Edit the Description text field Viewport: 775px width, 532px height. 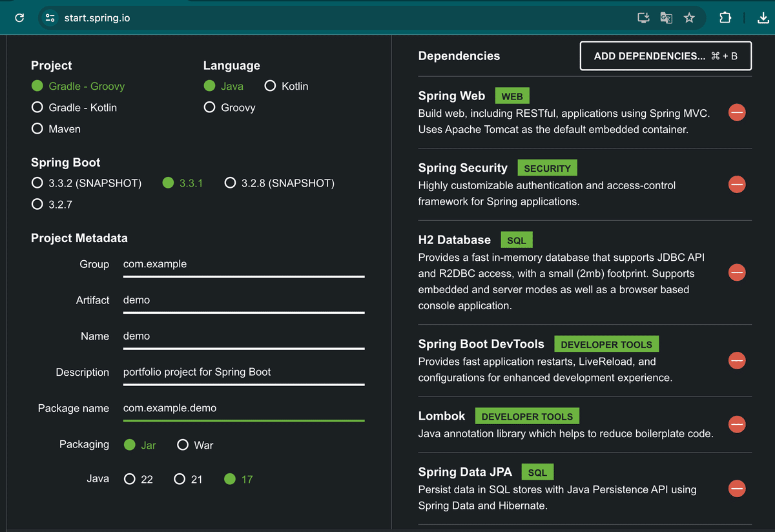tap(243, 372)
